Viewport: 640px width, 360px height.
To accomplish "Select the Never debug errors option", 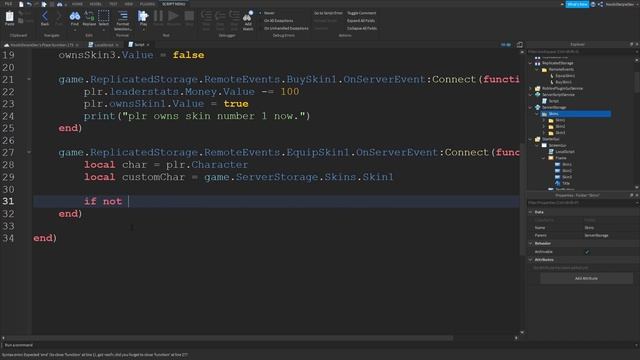I will 269,13.
